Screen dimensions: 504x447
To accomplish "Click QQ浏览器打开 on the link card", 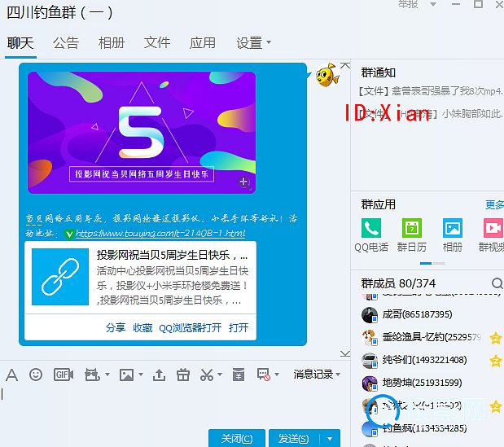I will [191, 328].
